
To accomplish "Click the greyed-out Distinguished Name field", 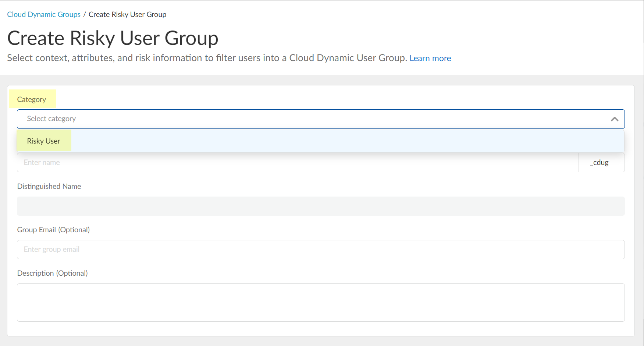I will [320, 206].
